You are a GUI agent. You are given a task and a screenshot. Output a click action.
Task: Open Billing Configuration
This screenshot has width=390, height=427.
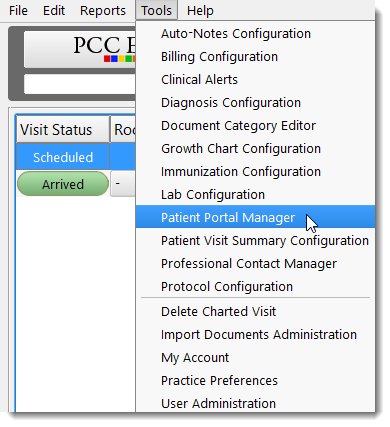(255, 57)
